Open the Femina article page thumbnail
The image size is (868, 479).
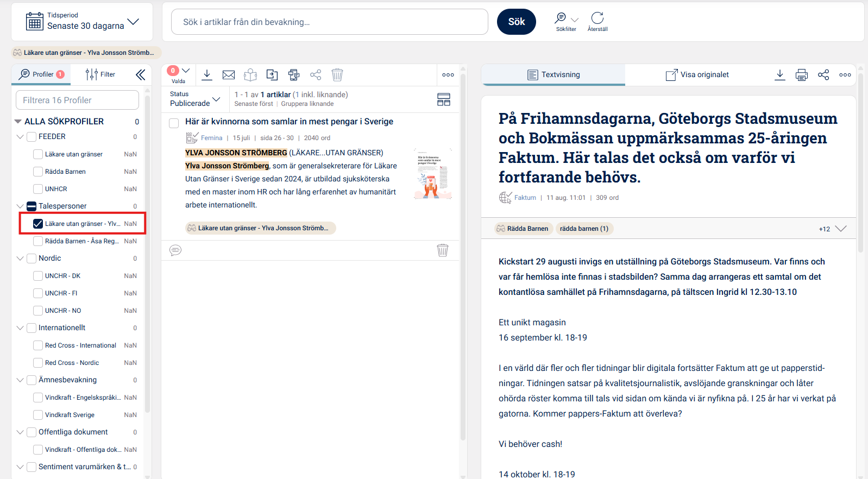(x=432, y=174)
